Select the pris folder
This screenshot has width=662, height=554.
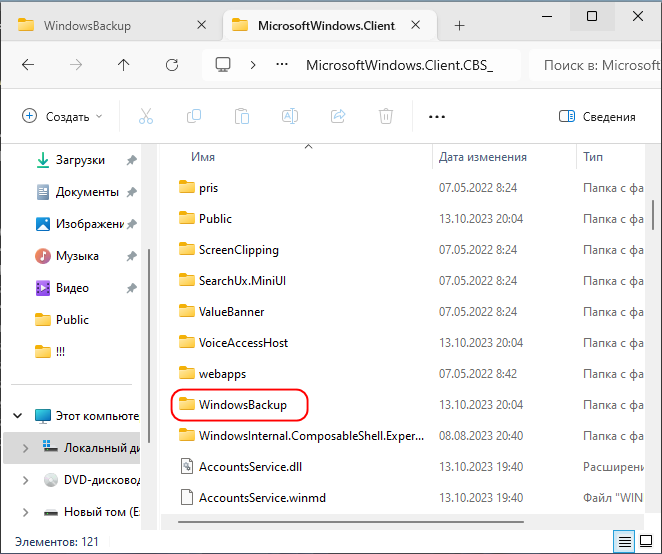pos(198,187)
